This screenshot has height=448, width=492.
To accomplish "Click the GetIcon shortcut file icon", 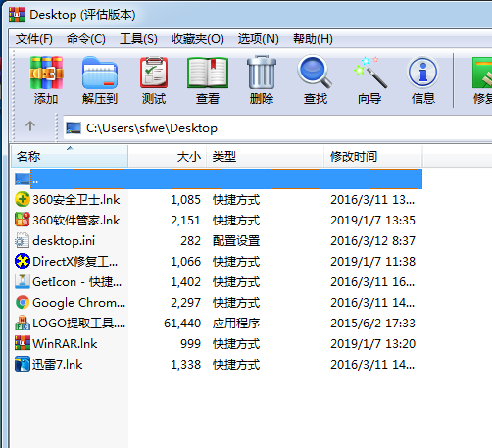I will (x=23, y=281).
